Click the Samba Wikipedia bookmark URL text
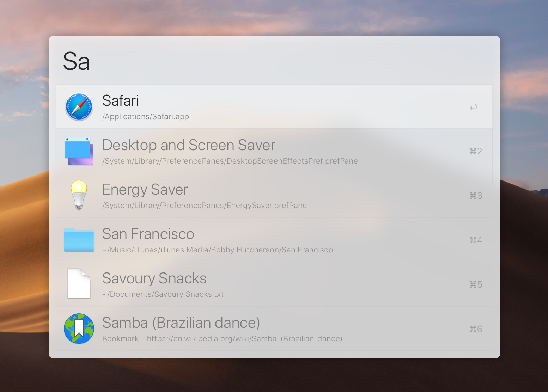 tap(222, 339)
